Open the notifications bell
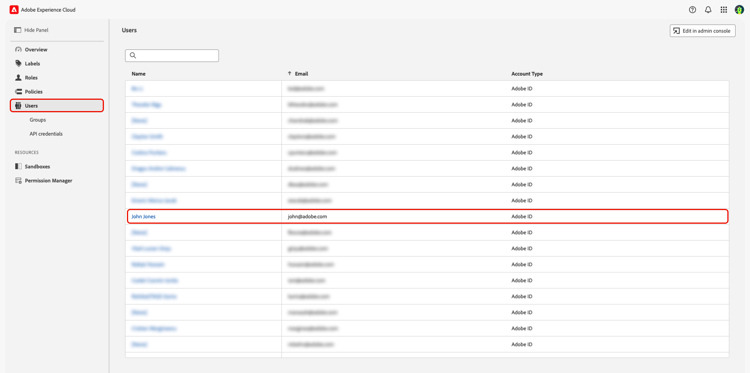This screenshot has height=373, width=750. (x=708, y=10)
